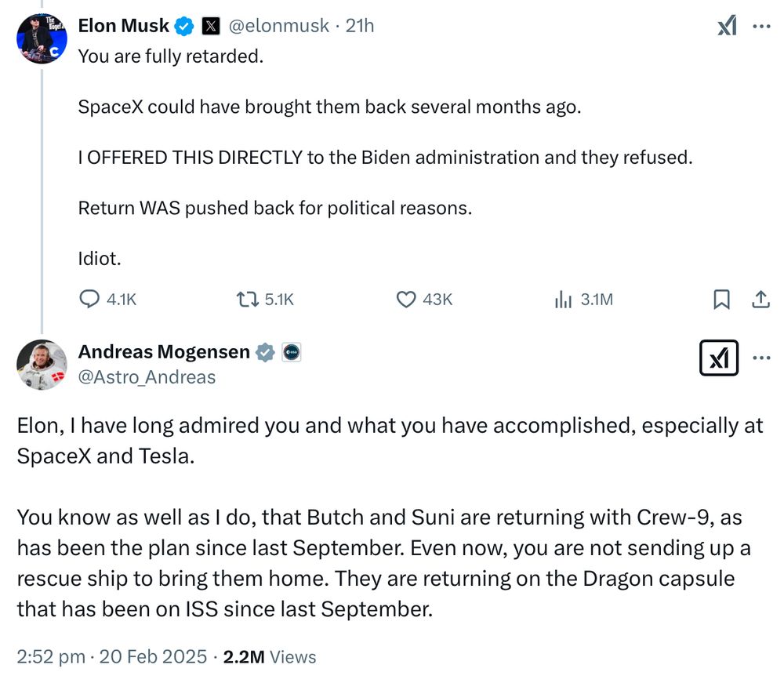Image resolution: width=784 pixels, height=683 pixels.
Task: Repost Elon Musk's tweet
Action: click(247, 299)
